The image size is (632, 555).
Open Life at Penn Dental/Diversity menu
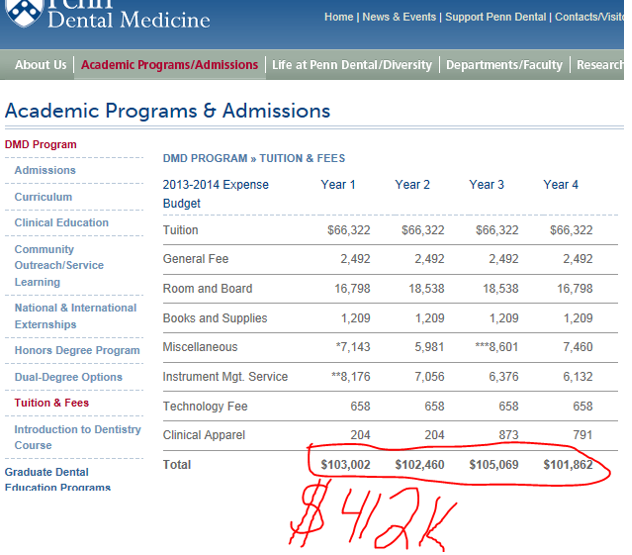(x=352, y=64)
